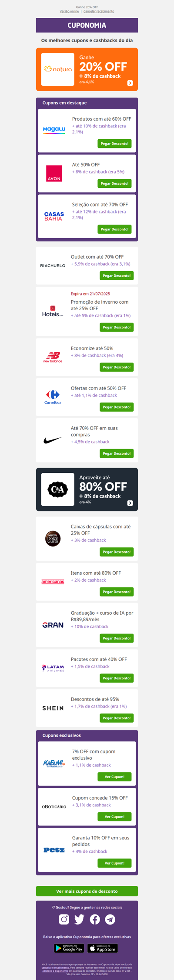Click the Nike swoosh logo
The width and height of the screenshot is (174, 980).
[x=53, y=440]
